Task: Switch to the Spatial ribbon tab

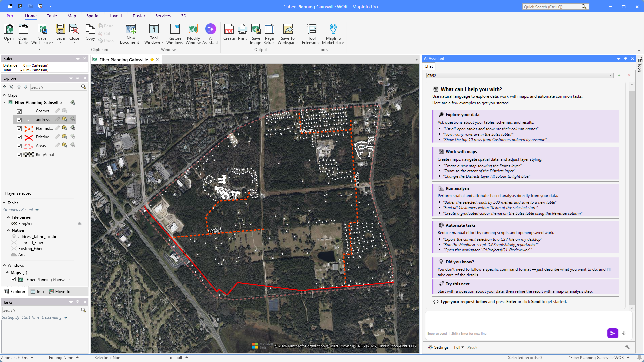Action: [93, 16]
